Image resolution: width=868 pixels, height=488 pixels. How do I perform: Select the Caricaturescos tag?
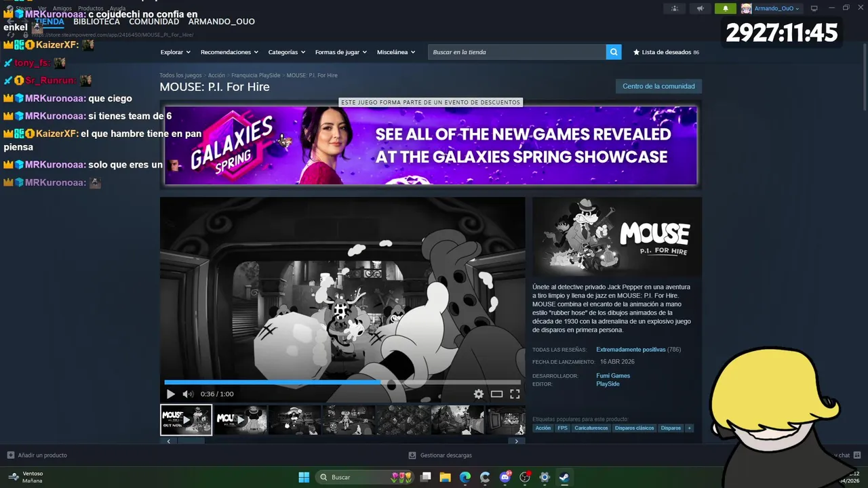[x=591, y=428]
